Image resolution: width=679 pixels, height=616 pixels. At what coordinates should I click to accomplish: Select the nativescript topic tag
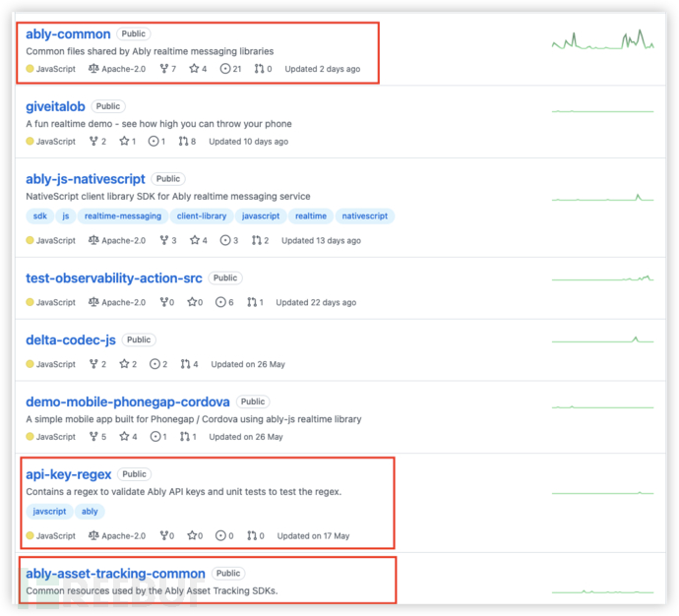[365, 216]
